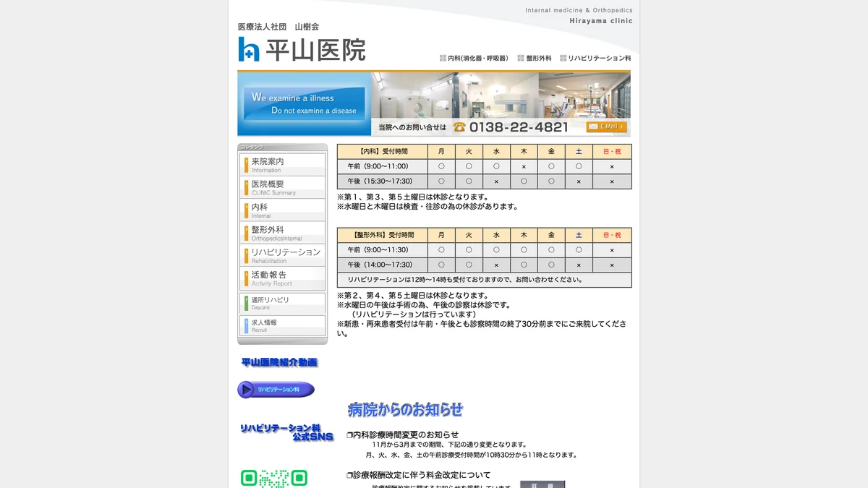868x488 pixels.
Task: Click 病院からのお知らせ heading
Action: [x=406, y=410]
